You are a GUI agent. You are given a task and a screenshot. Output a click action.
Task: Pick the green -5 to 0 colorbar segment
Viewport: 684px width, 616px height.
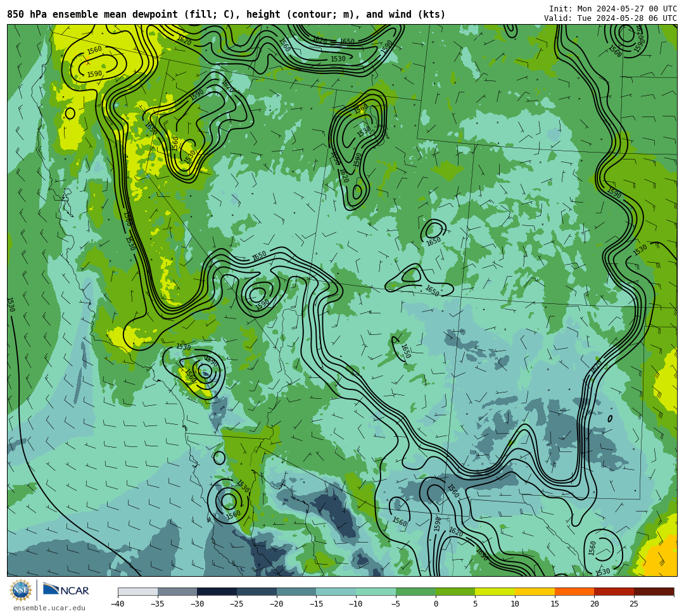[415, 591]
